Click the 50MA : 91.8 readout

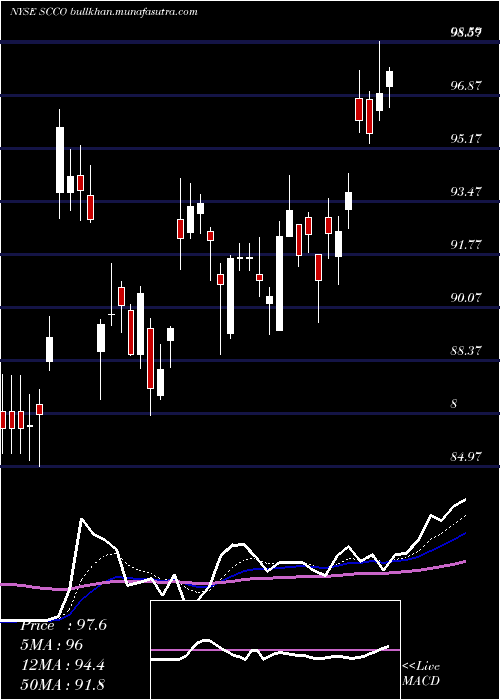click(62, 685)
